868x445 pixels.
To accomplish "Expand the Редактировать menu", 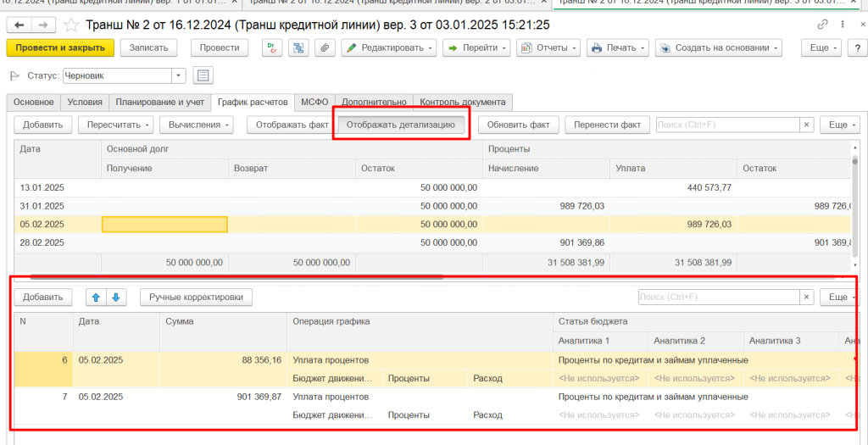I will click(x=389, y=47).
